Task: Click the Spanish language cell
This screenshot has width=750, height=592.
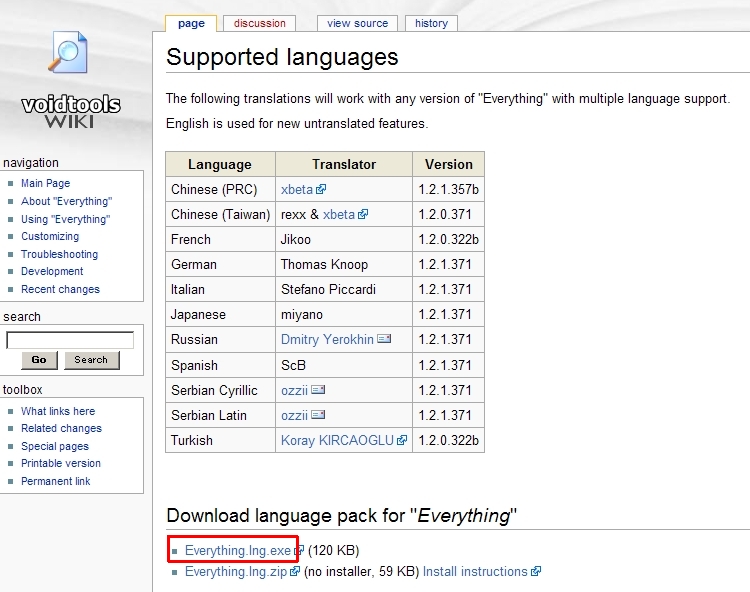Action: click(221, 365)
